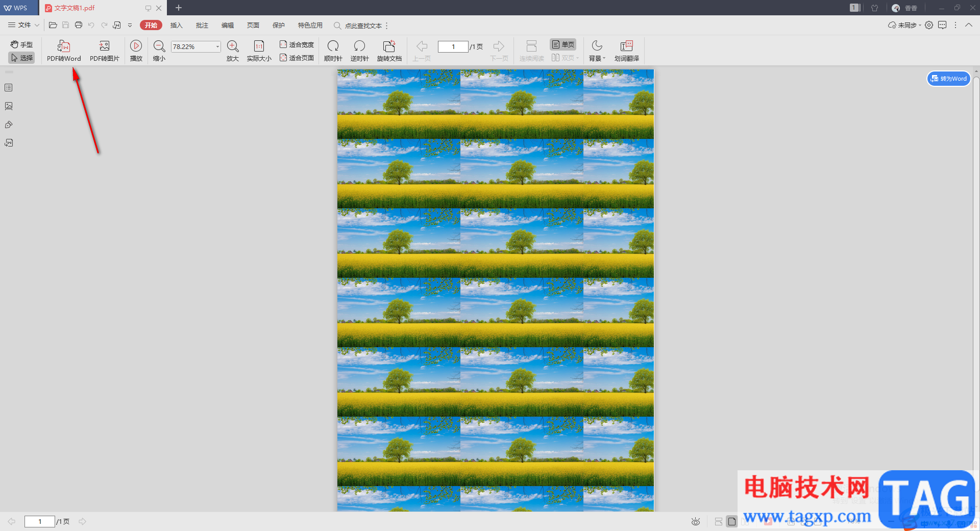
Task: Expand the quick access toolbar dropdown
Action: (130, 25)
